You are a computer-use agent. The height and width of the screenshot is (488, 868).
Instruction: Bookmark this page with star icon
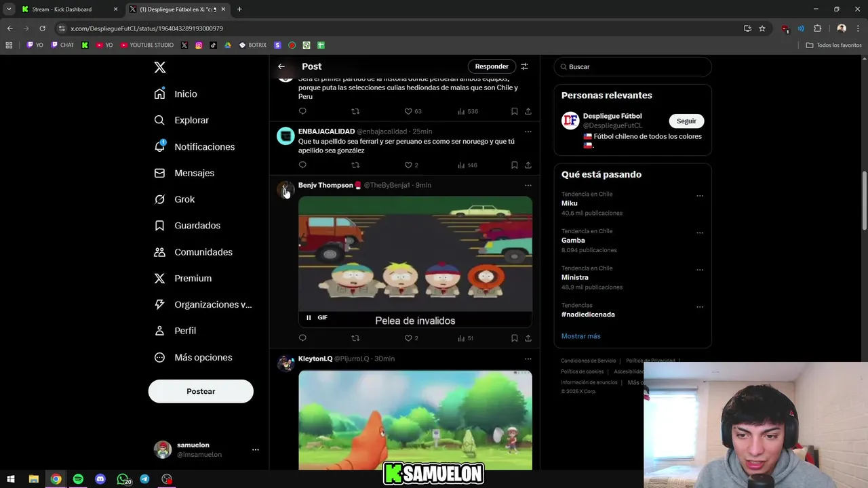pyautogui.click(x=762, y=28)
